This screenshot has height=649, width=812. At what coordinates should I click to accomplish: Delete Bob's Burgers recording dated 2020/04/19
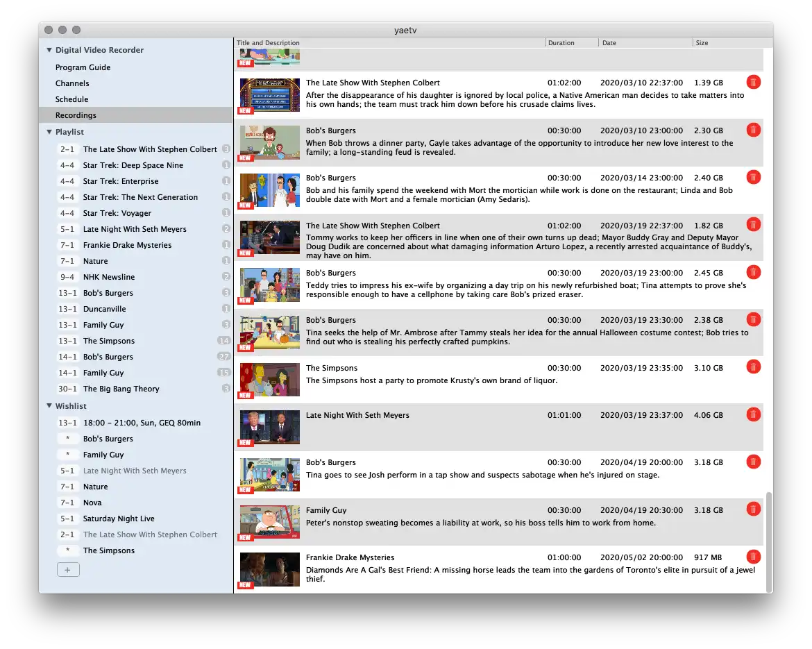point(754,462)
